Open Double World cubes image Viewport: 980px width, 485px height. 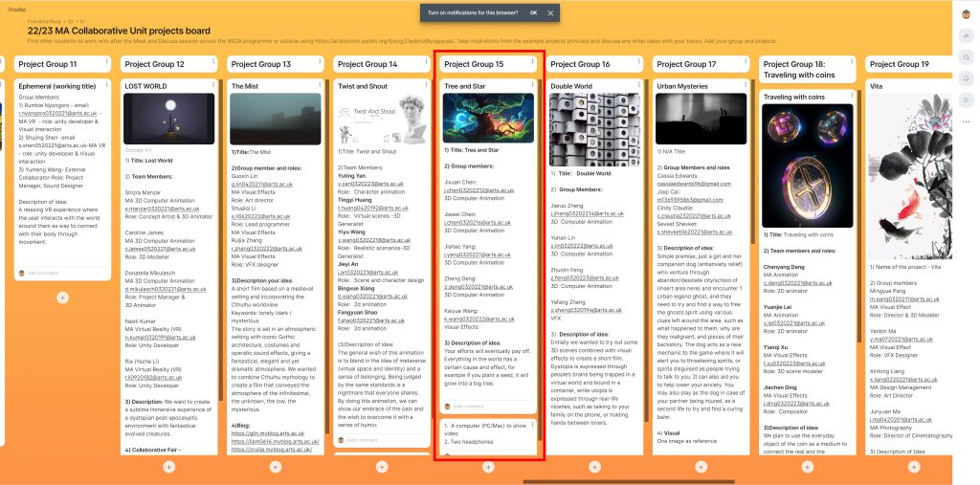(595, 129)
